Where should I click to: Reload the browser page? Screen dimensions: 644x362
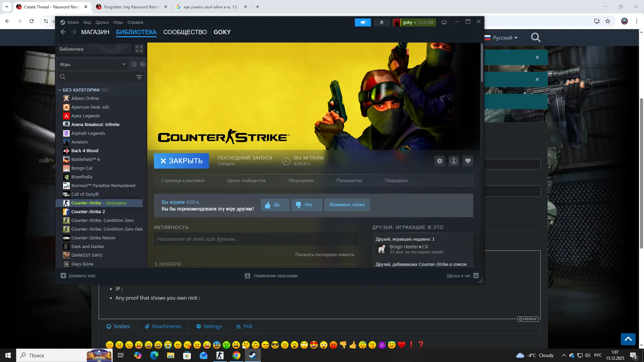(x=32, y=21)
